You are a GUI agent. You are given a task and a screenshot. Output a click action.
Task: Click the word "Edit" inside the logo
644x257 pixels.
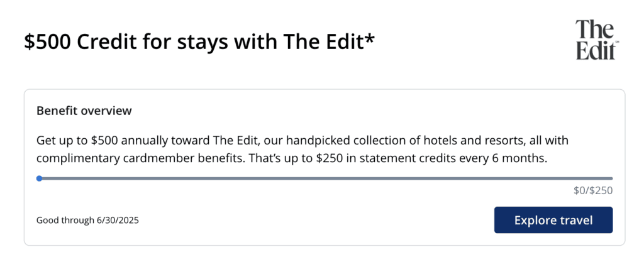point(594,50)
